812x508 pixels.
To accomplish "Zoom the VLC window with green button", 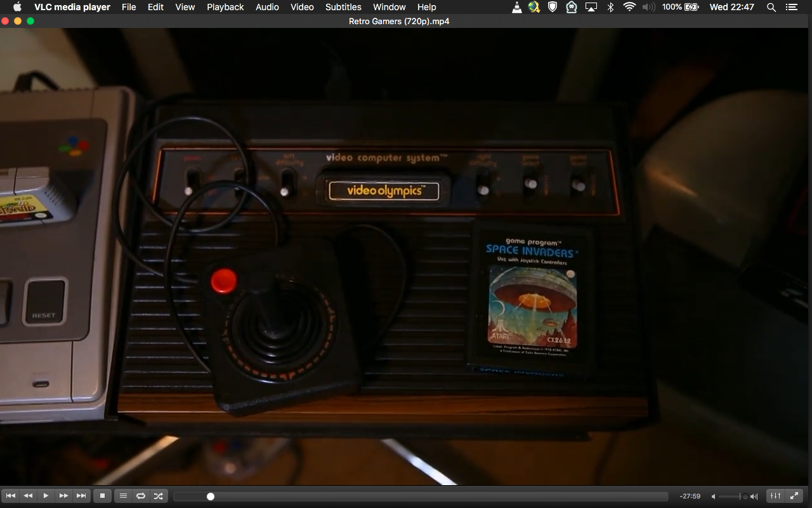I will click(x=30, y=21).
